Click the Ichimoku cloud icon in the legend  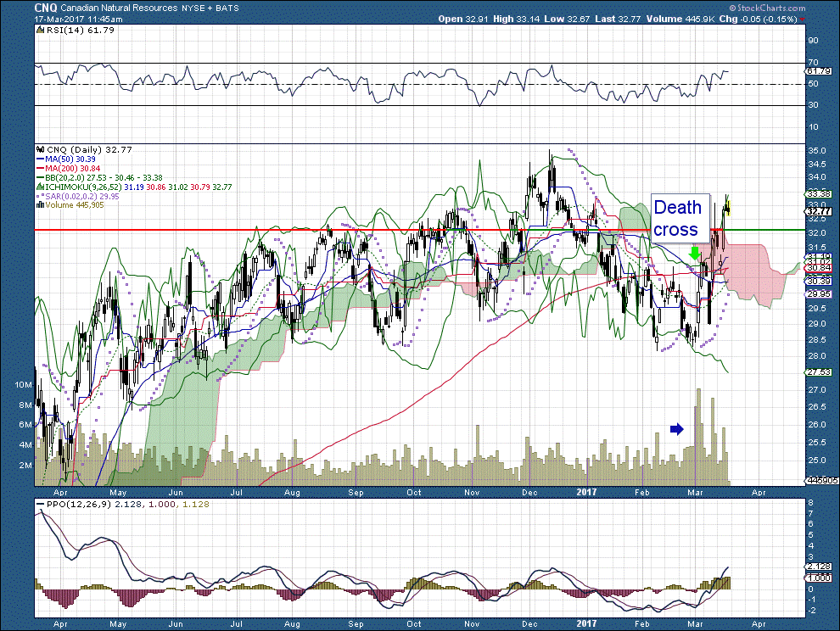[x=40, y=187]
